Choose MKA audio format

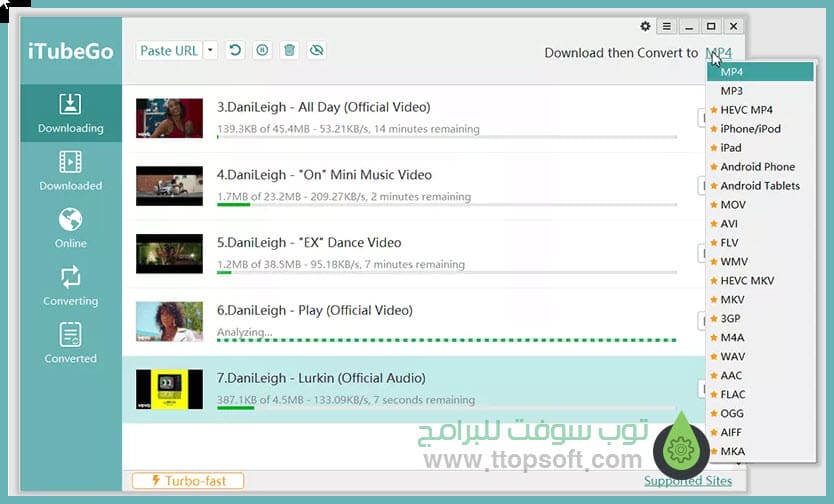click(761, 451)
